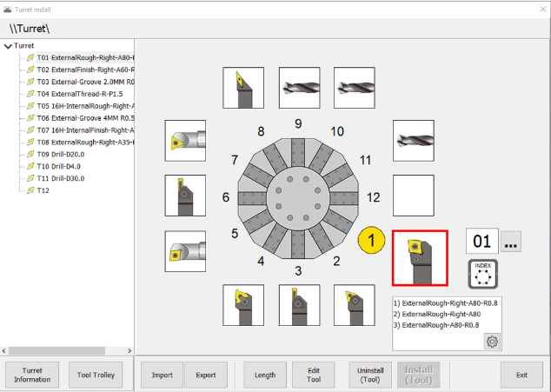Select the station 7 internal boring tool thumbnail
The height and width of the screenshot is (392, 551).
click(185, 141)
